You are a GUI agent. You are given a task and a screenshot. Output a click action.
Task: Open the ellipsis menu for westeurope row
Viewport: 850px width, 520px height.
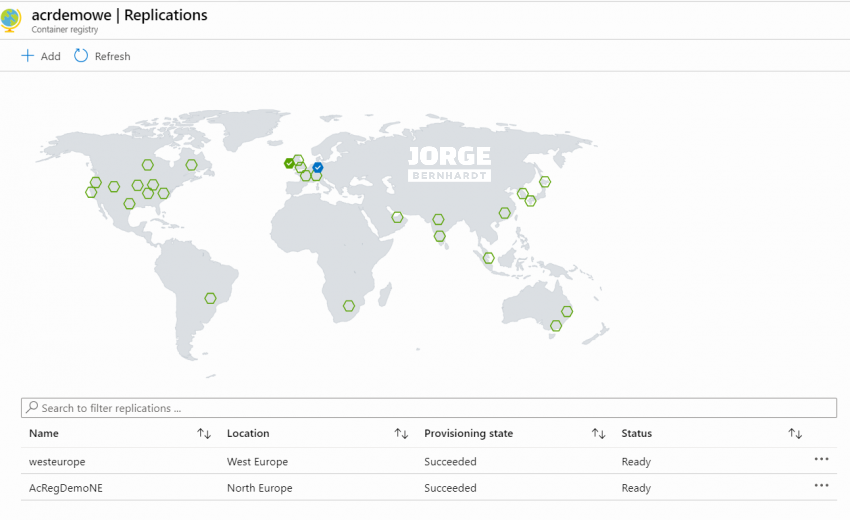click(x=821, y=459)
